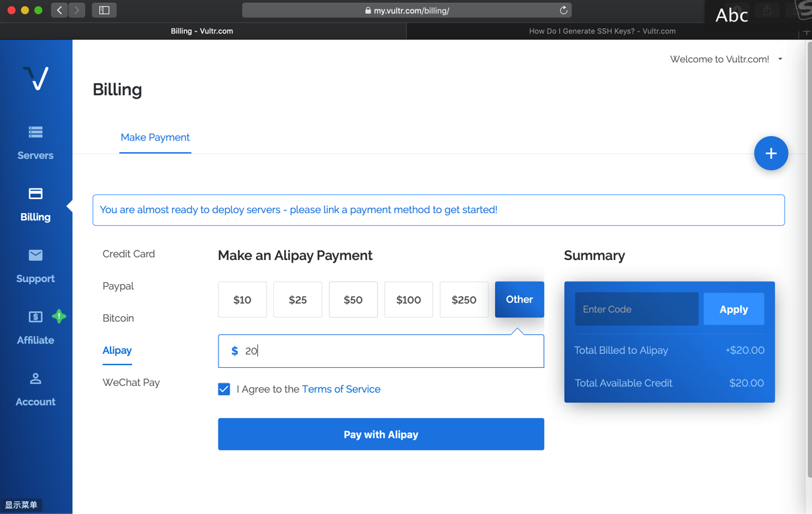Click the page vertical scrollbar

click(809, 259)
